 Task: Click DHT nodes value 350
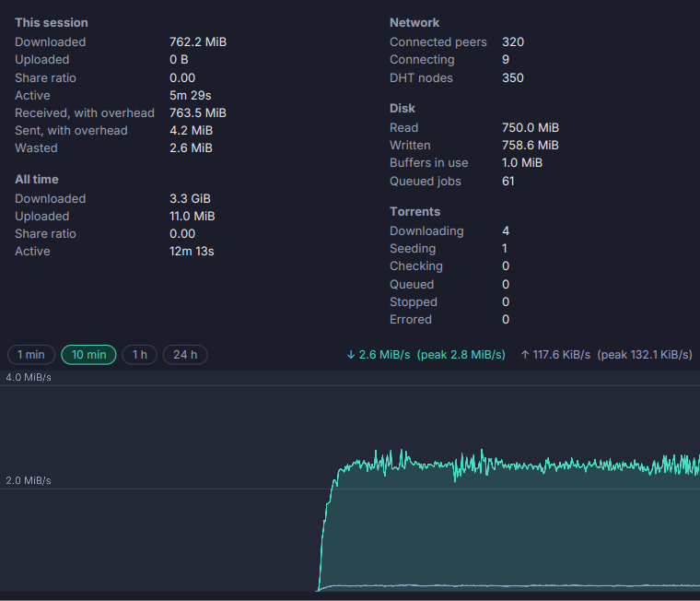pos(513,78)
